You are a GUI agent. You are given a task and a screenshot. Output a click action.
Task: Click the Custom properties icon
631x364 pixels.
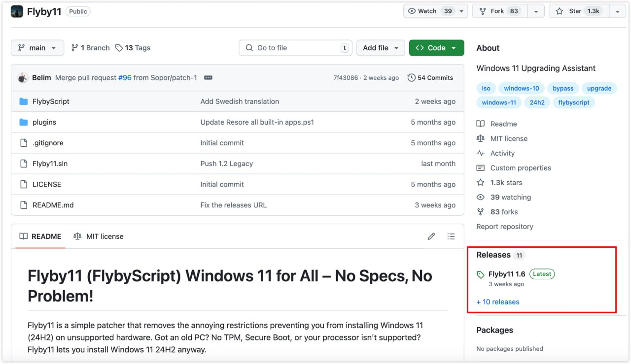(481, 168)
